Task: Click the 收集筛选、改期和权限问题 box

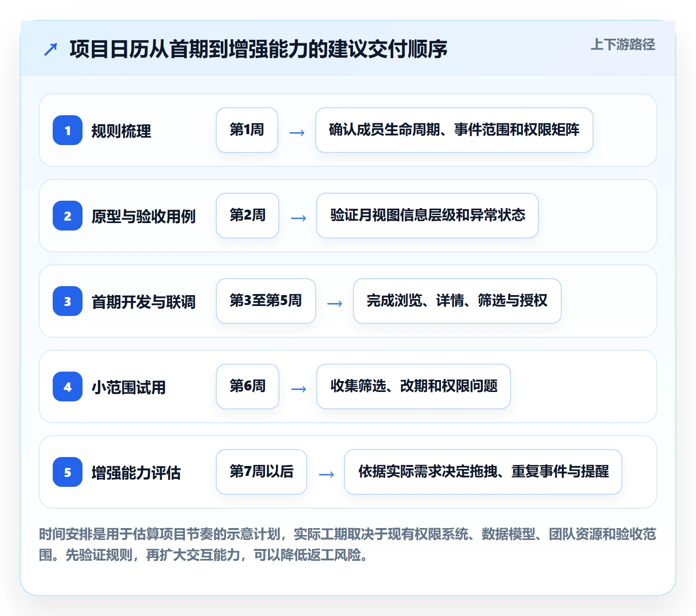Action: [414, 386]
